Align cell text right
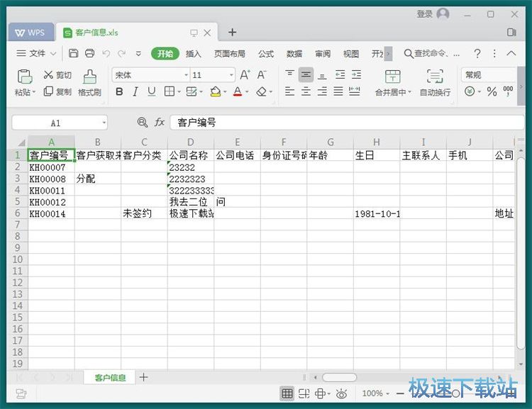532x409 pixels. point(322,91)
